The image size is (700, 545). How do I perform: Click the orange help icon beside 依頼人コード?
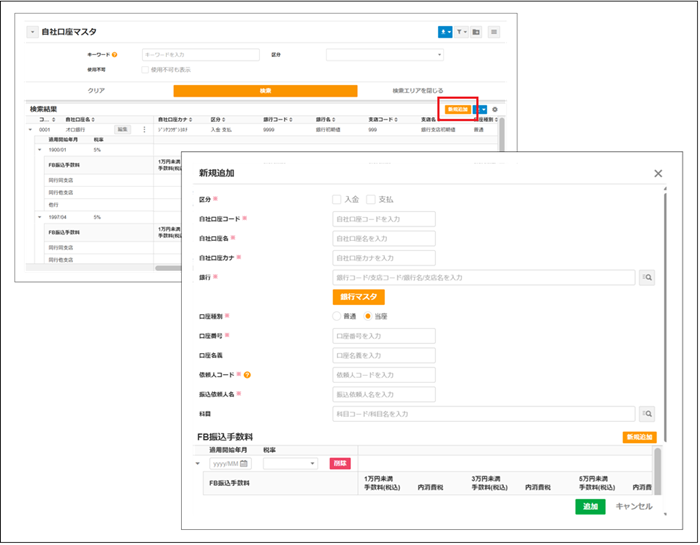pyautogui.click(x=247, y=375)
